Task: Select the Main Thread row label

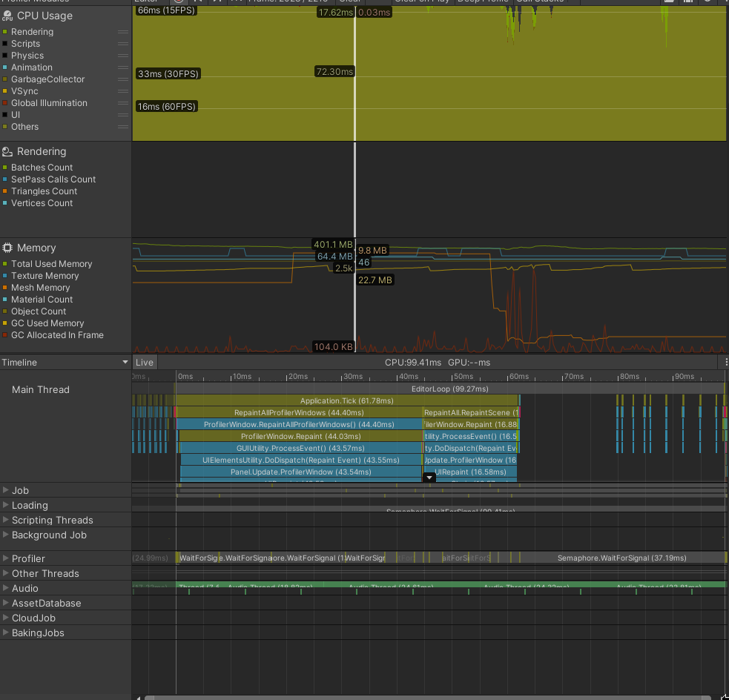Action: [x=41, y=389]
